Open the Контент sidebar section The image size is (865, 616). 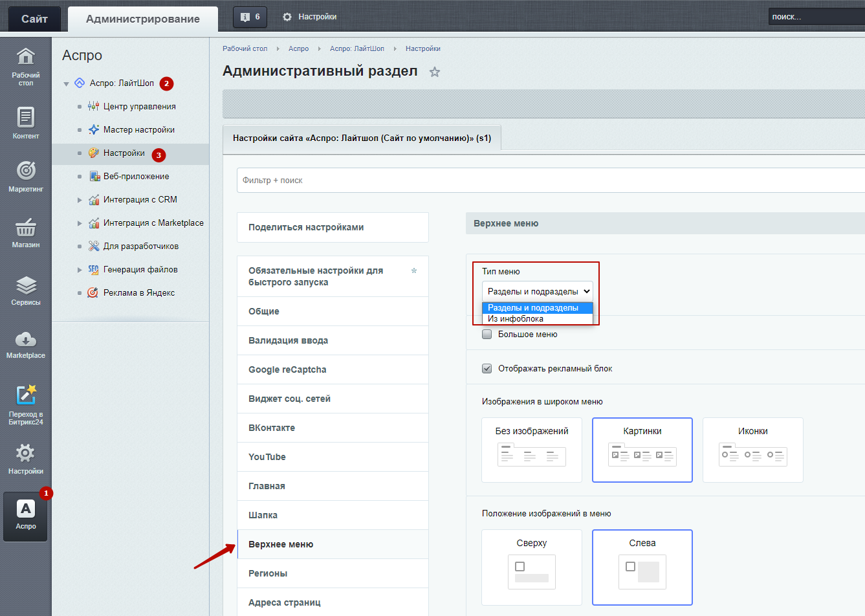(26, 123)
